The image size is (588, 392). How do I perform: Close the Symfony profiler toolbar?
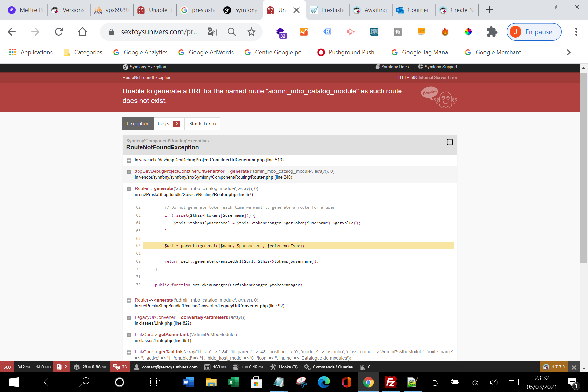(x=574, y=367)
